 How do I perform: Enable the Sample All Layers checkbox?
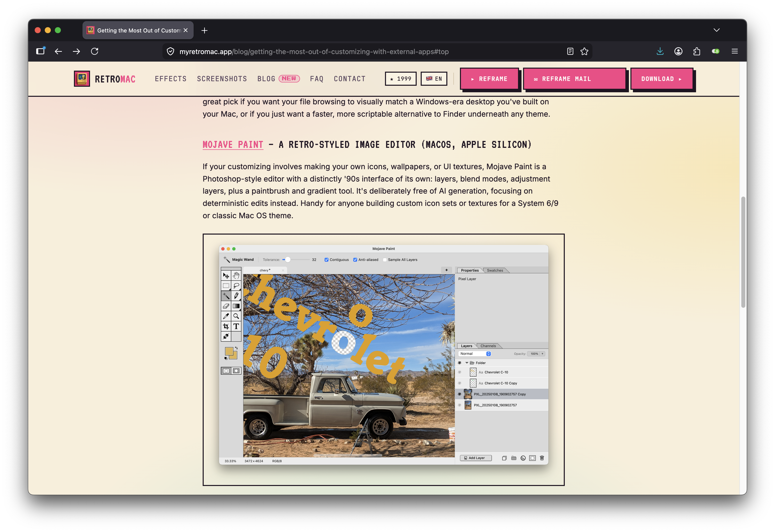point(385,260)
